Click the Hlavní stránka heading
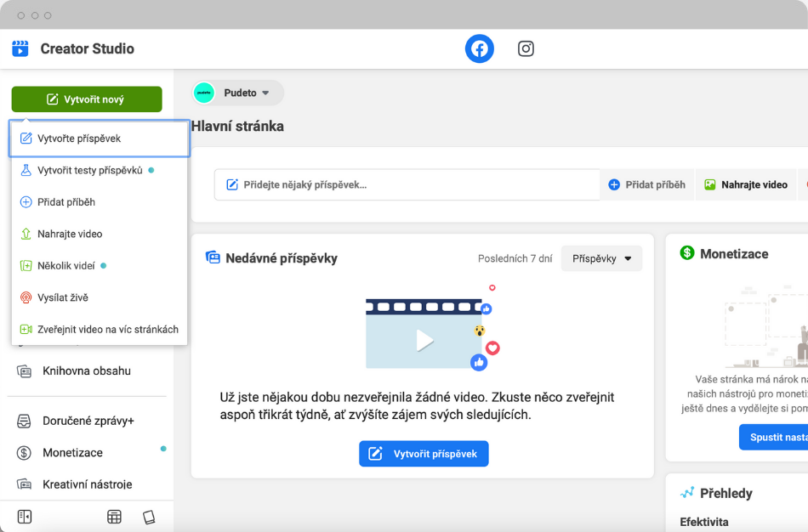The image size is (808, 532). (237, 126)
